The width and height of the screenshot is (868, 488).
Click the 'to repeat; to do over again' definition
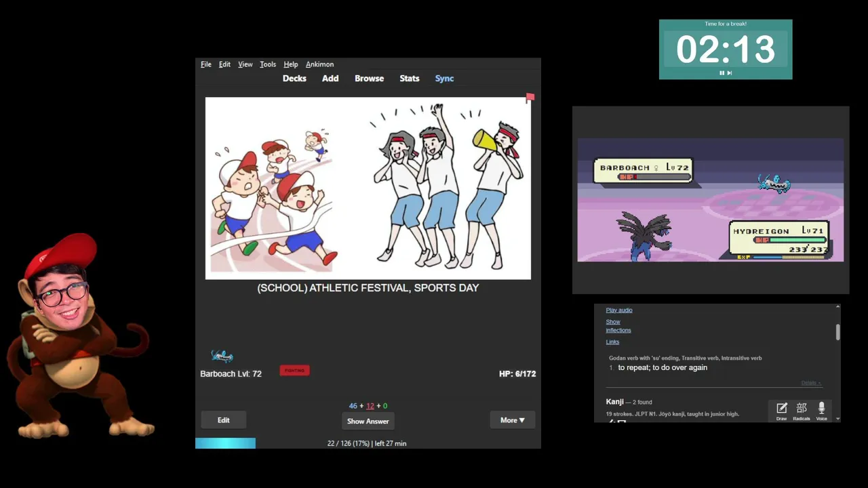(663, 367)
